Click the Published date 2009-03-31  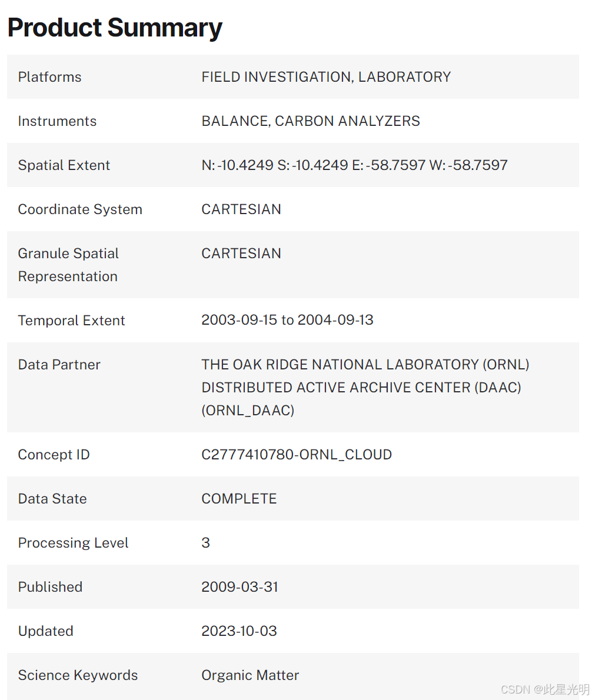[x=240, y=587]
